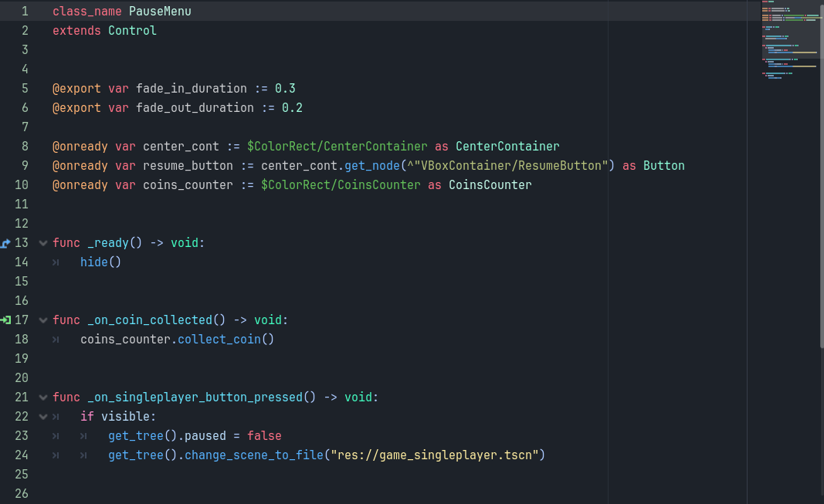Click the indentation tab marker on line 14
The image size is (824, 504).
(55, 262)
